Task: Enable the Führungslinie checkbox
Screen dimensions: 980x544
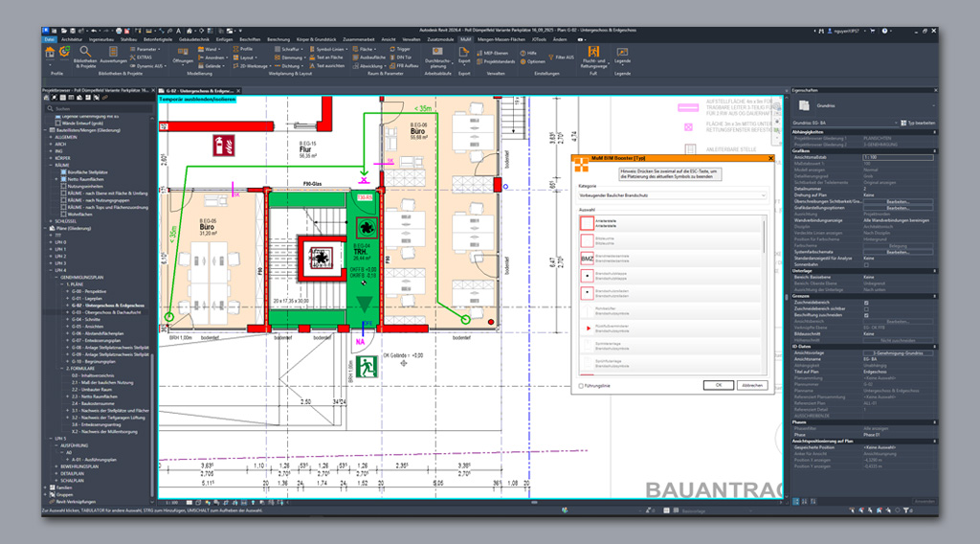Action: tap(581, 386)
